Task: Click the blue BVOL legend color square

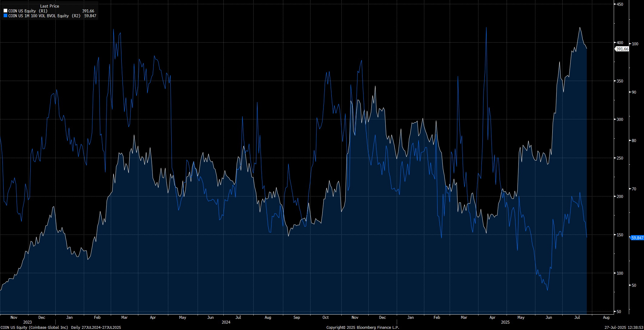Action: pos(5,16)
